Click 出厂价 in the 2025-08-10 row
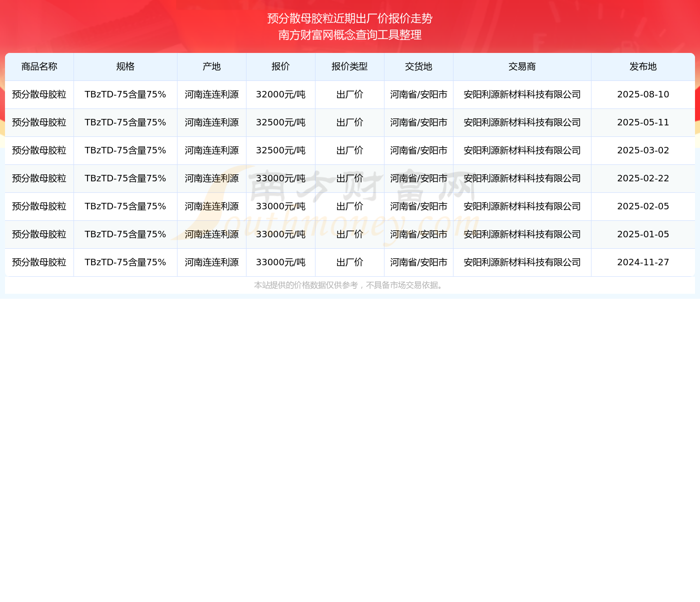The image size is (700, 602). coord(349,94)
